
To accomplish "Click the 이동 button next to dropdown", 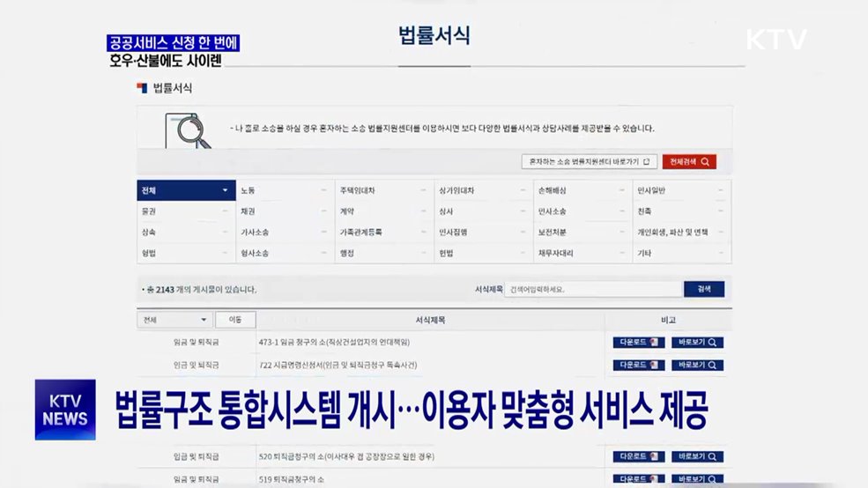I will pos(235,320).
